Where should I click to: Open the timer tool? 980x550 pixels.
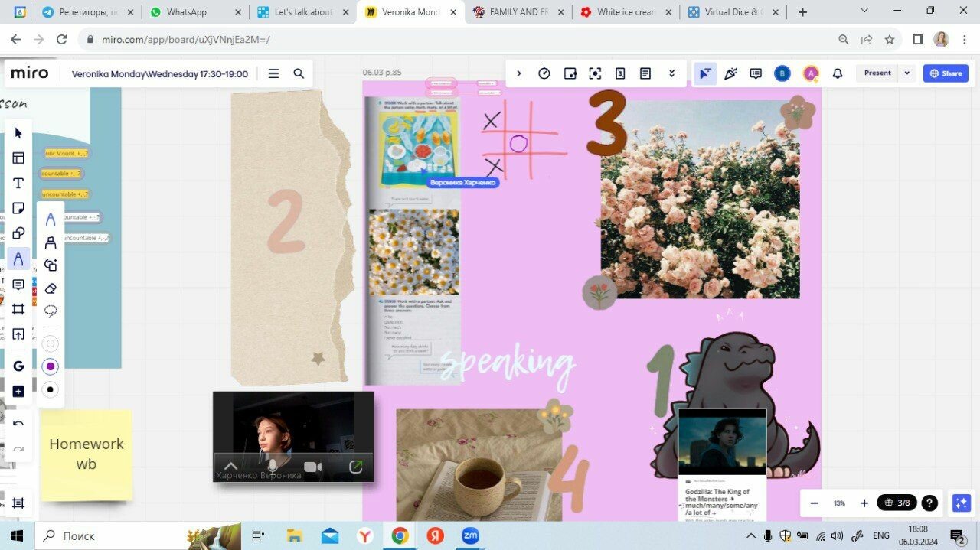click(x=544, y=73)
